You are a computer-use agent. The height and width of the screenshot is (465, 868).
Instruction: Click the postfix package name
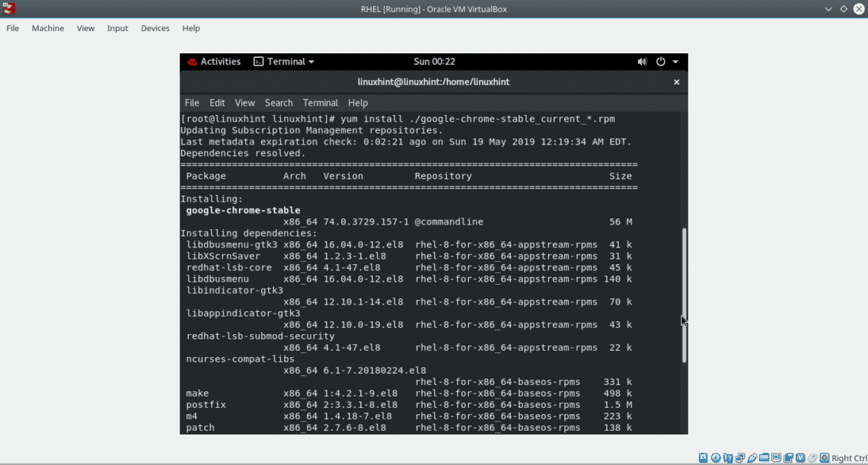[206, 405]
